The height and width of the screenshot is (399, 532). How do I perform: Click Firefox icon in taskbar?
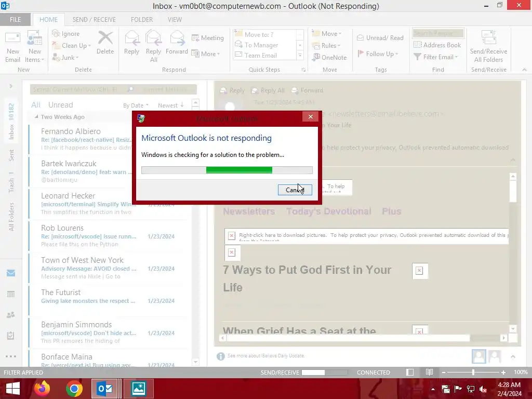(x=42, y=389)
